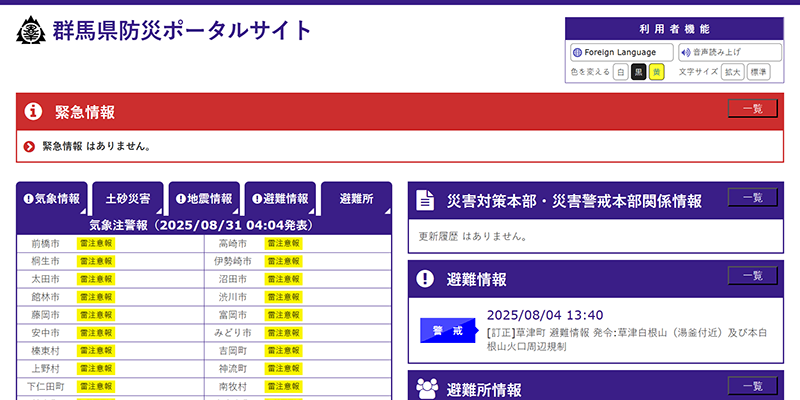
Task: Click the exclamation icon in 避難情報 panel header
Action: click(x=425, y=279)
